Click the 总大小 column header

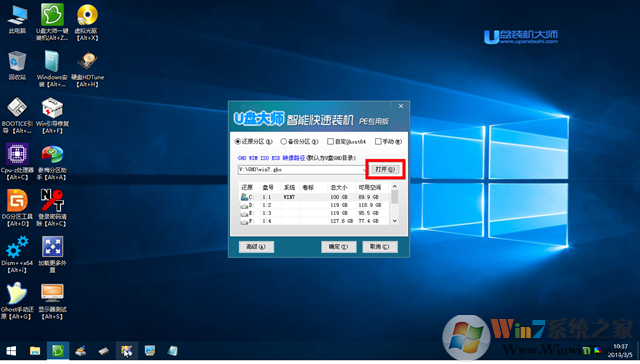341,187
